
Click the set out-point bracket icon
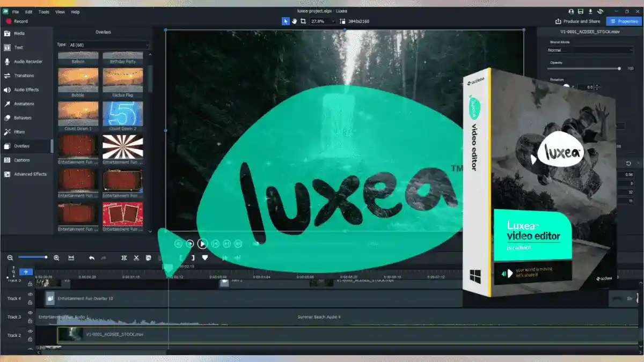(x=193, y=258)
